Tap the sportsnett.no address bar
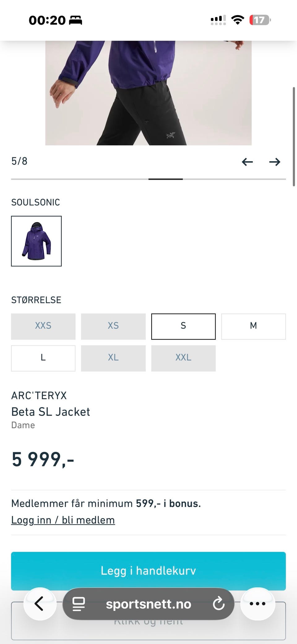Viewport: 297px width, 644px height. (x=148, y=604)
